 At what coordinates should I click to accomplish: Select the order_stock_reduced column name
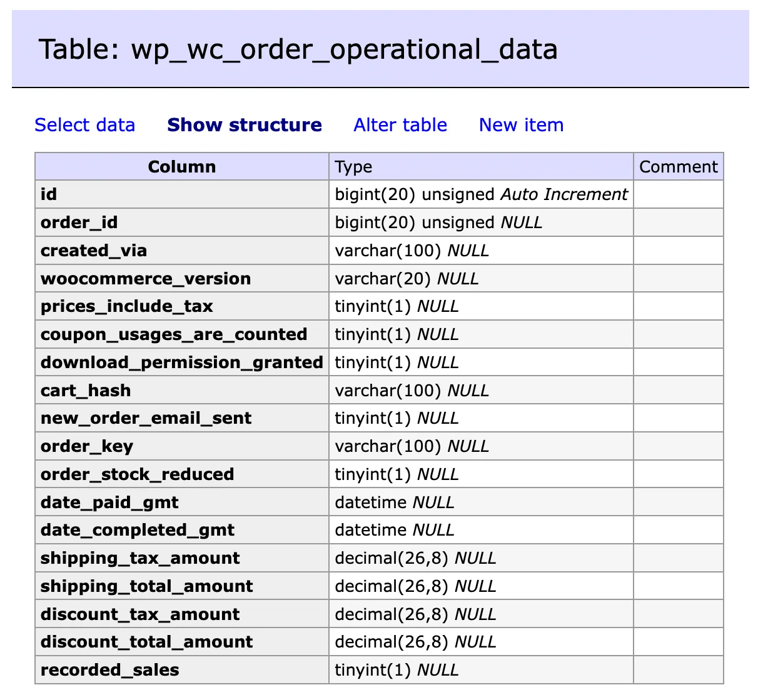[138, 474]
